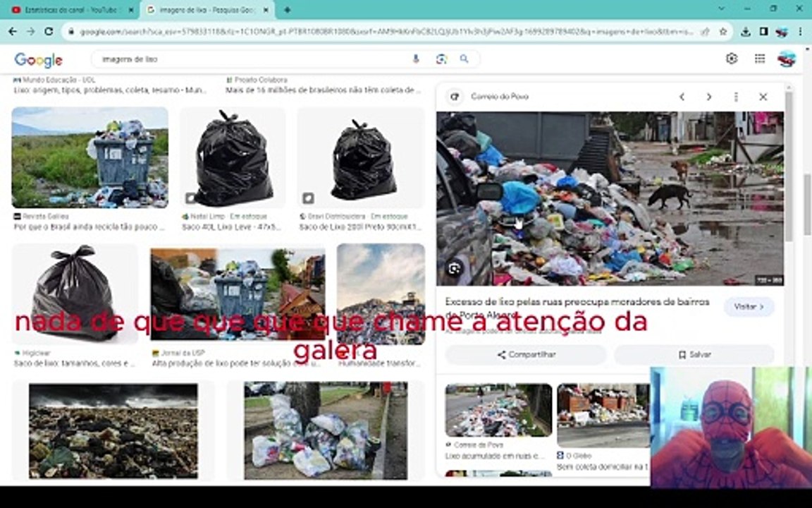Share this page from the address bar
The image size is (812, 508).
[x=706, y=32]
